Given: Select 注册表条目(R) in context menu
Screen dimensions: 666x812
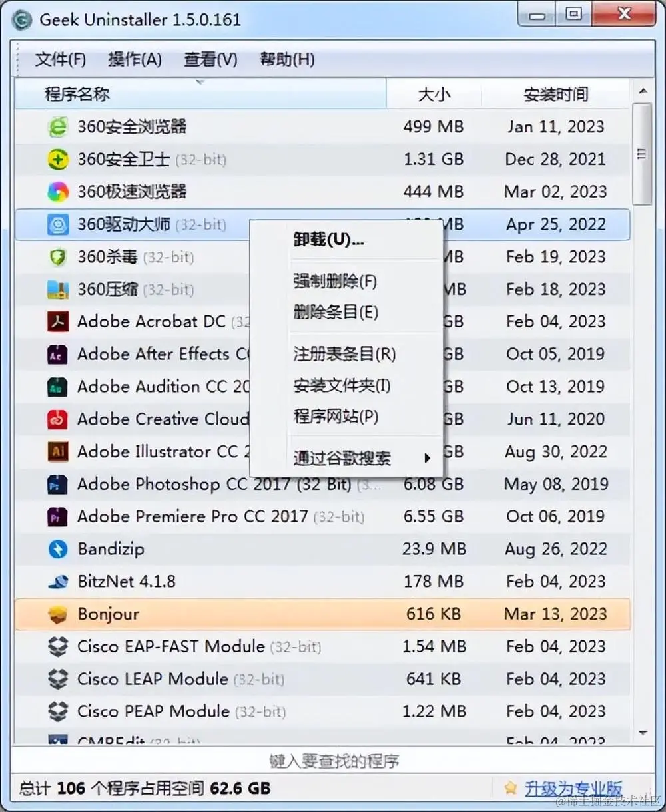Looking at the screenshot, I should (x=344, y=354).
